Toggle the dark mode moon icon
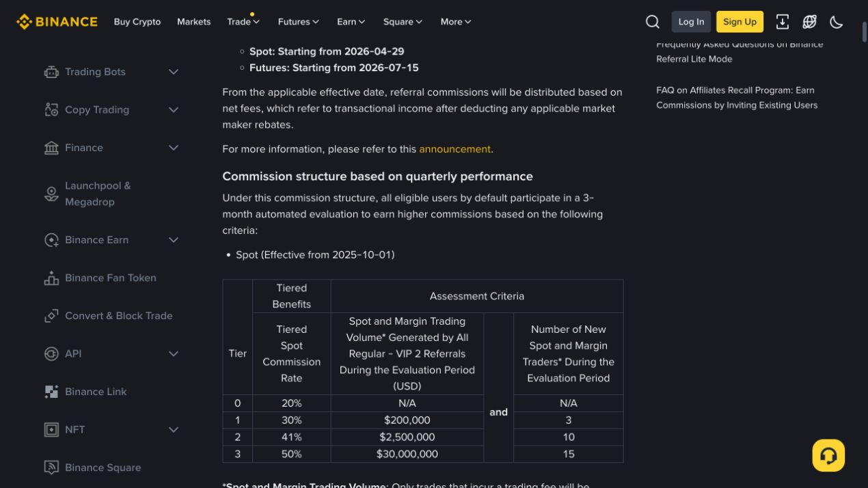This screenshot has width=868, height=488. pyautogui.click(x=837, y=22)
